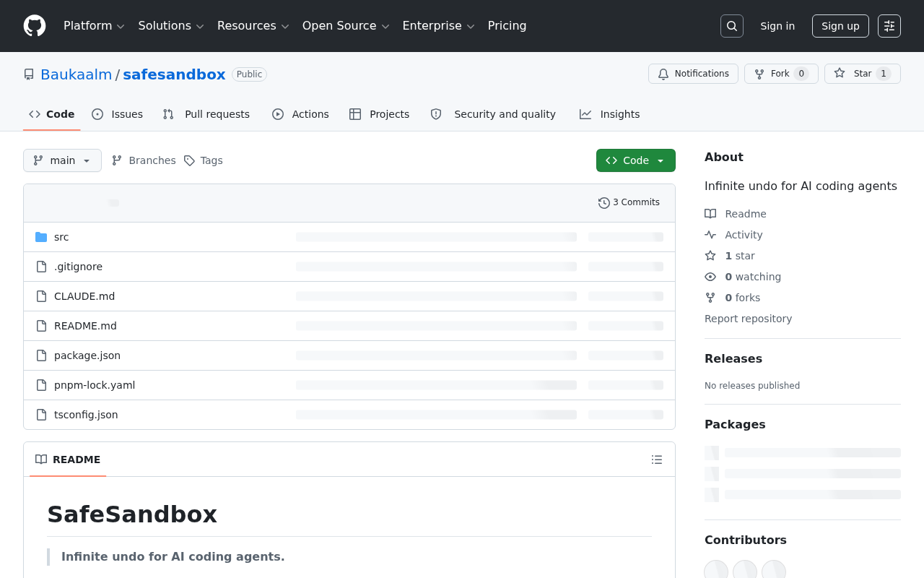Open the green Code dropdown

[x=636, y=160]
